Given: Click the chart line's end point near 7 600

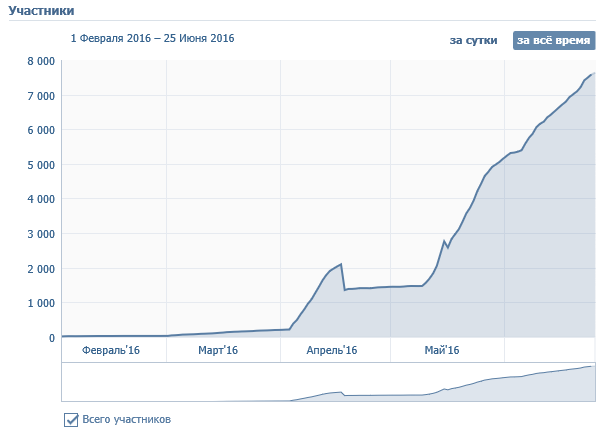Looking at the screenshot, I should (594, 73).
